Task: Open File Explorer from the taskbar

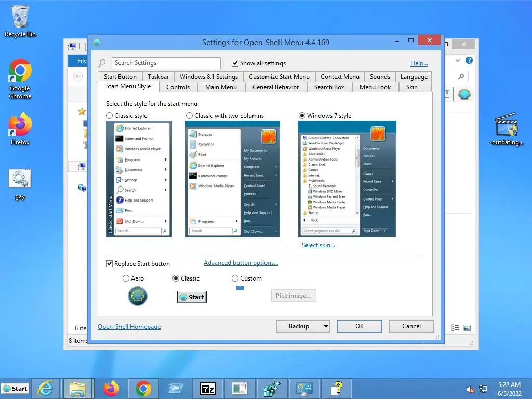Action: (x=77, y=389)
